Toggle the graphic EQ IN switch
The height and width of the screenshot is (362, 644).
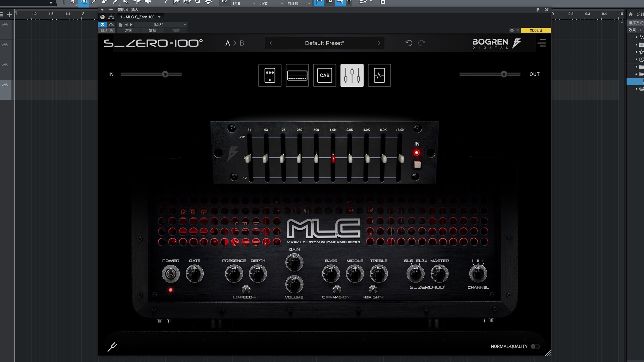point(417,165)
